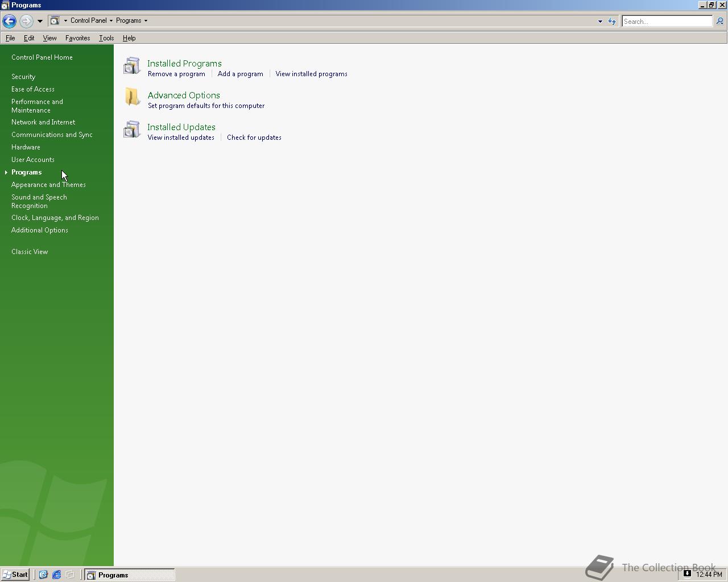
Task: Click Add a program
Action: [x=240, y=74]
